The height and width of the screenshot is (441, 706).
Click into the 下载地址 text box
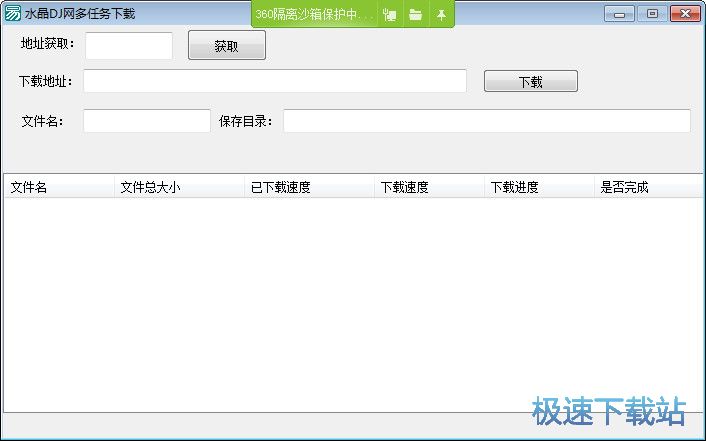click(x=275, y=81)
